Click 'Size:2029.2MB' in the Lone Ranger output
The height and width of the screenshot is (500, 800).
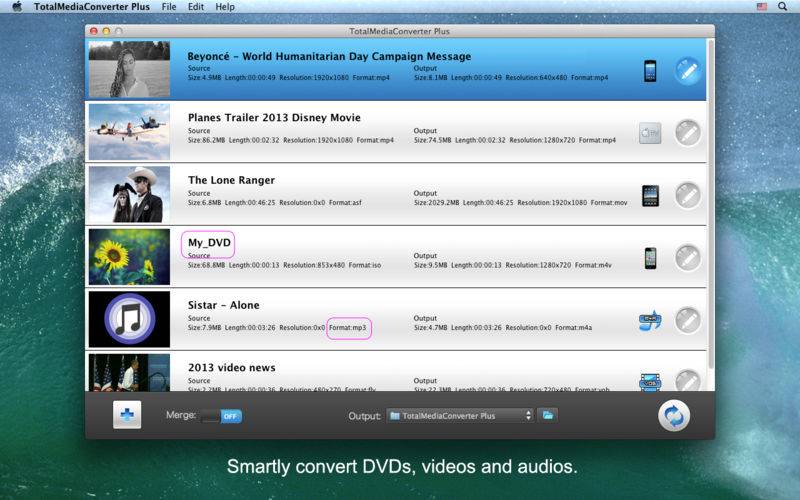tap(437, 203)
